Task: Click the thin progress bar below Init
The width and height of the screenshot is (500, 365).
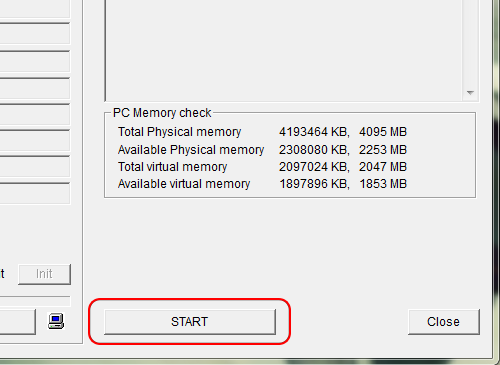Action: (x=35, y=301)
